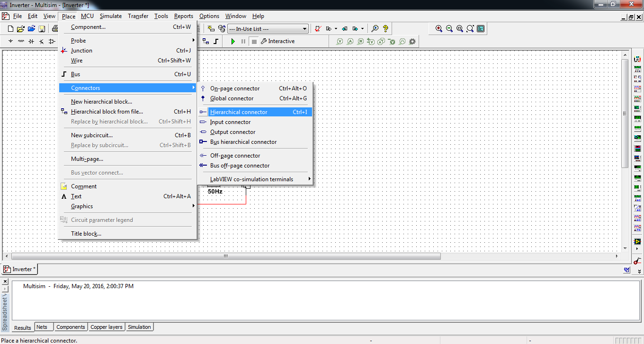Click the Find magnifier icon
The width and height of the screenshot is (644, 344).
tap(375, 29)
